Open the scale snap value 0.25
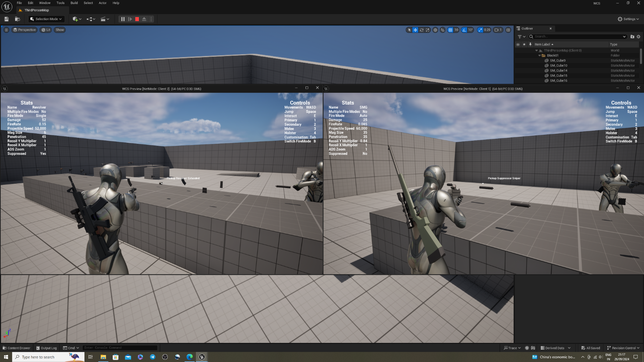Screen dimensions: 644x362 pyautogui.click(x=487, y=30)
